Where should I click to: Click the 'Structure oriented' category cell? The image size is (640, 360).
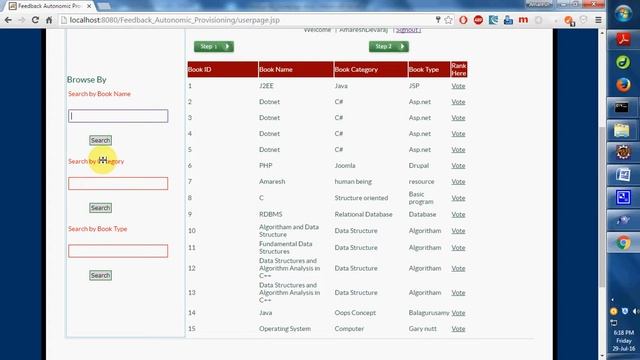coord(361,198)
